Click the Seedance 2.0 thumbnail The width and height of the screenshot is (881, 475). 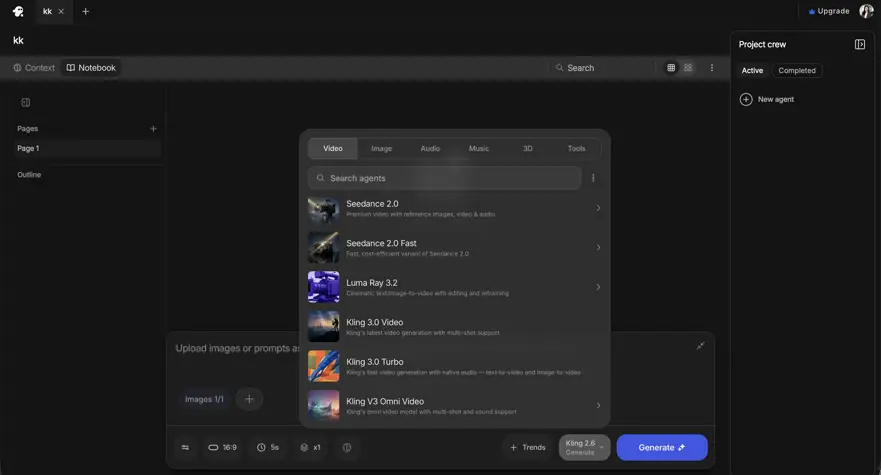click(x=324, y=208)
